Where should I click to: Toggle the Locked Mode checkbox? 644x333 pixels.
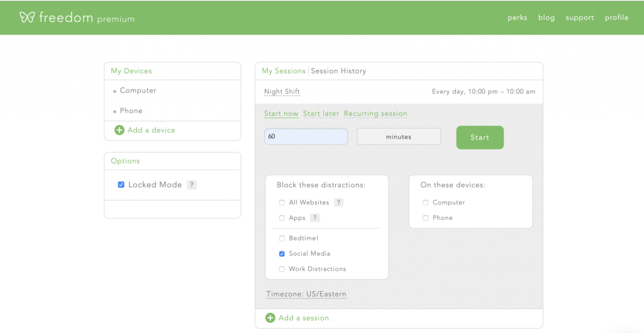[x=121, y=185]
